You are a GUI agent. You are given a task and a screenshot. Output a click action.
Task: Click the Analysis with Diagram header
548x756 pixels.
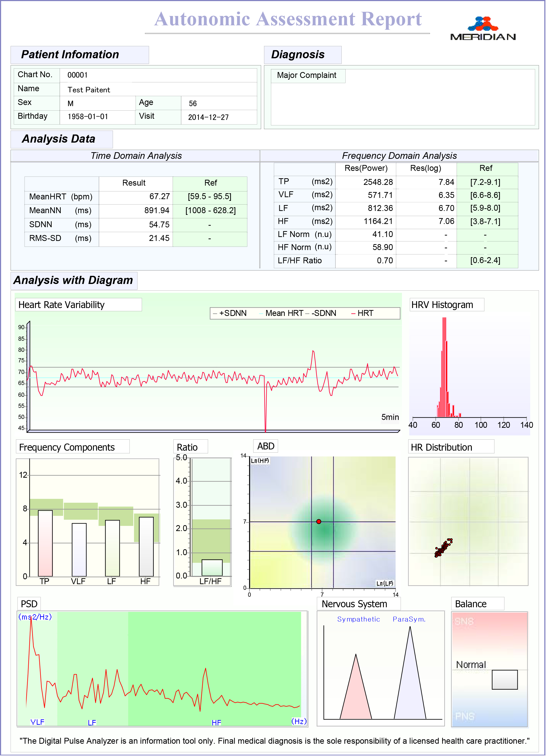pos(74,281)
